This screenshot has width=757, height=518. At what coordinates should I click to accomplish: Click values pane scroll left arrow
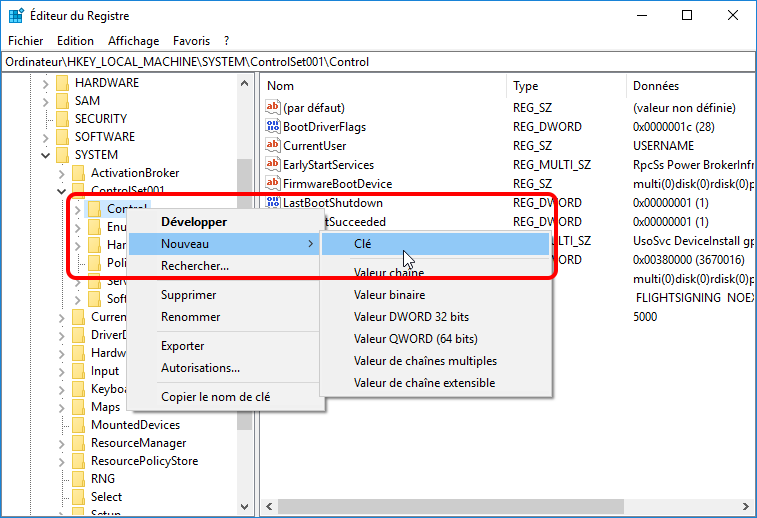[269, 506]
